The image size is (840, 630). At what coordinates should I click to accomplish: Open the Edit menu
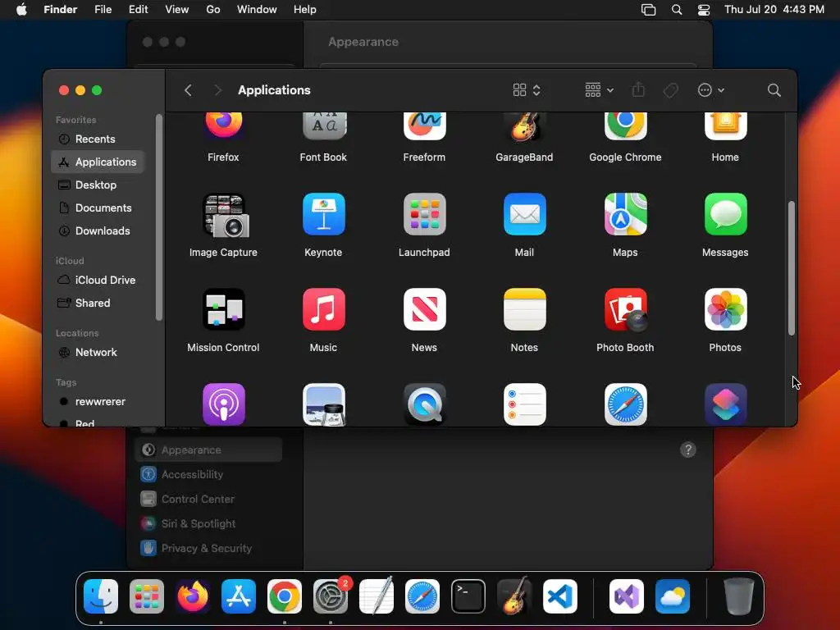138,10
